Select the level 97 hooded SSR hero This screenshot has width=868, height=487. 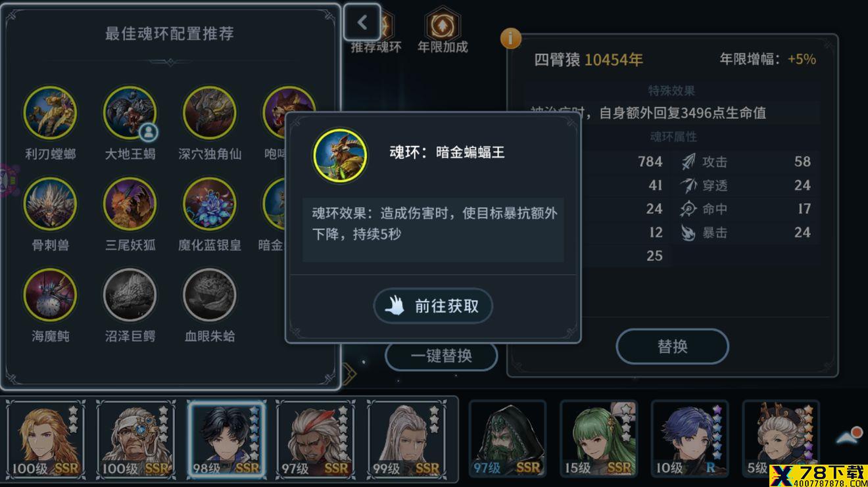[507, 439]
